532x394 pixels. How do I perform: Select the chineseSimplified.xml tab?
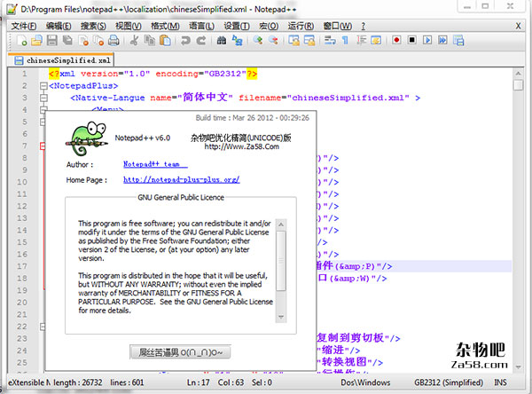[62, 60]
